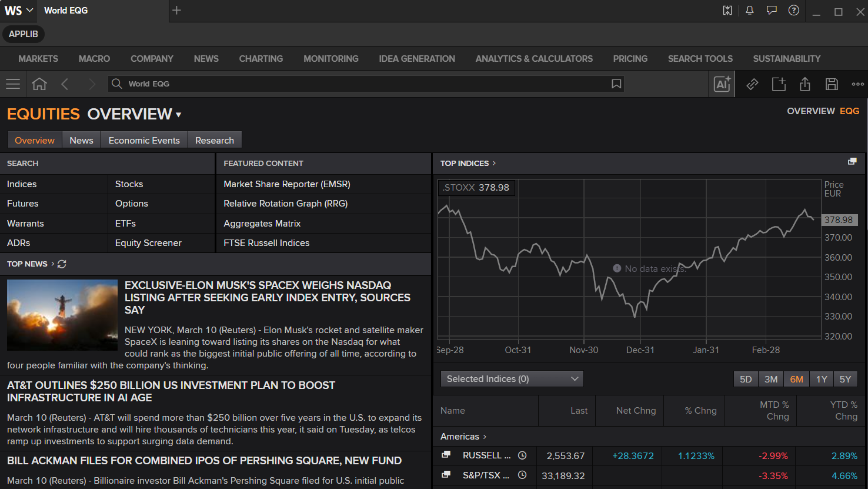Select the 6M chart range
868x489 pixels.
[x=796, y=379]
